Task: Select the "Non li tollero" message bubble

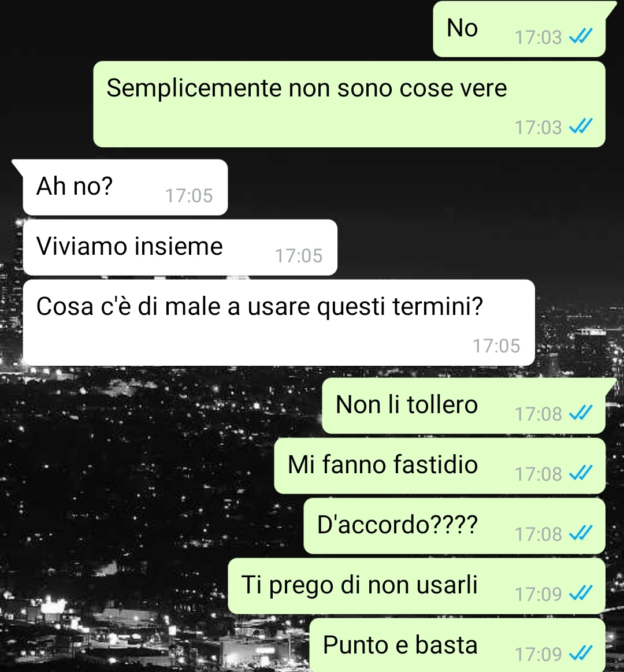Action: 464,406
